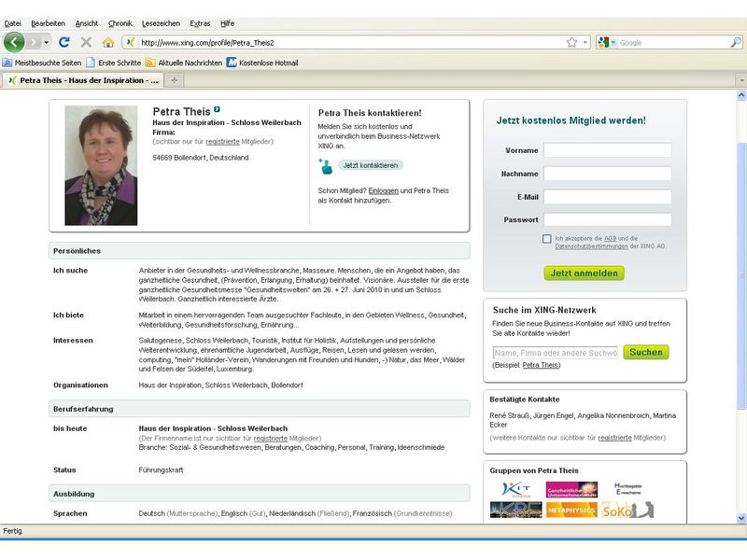Reload the page with the refresh icon
Screen dimensions: 747x560
64,42
